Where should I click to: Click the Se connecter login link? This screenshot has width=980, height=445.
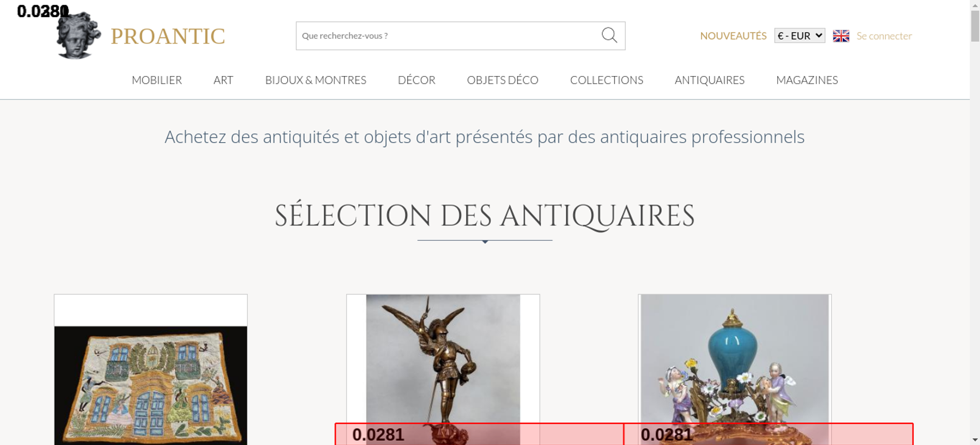click(x=884, y=36)
